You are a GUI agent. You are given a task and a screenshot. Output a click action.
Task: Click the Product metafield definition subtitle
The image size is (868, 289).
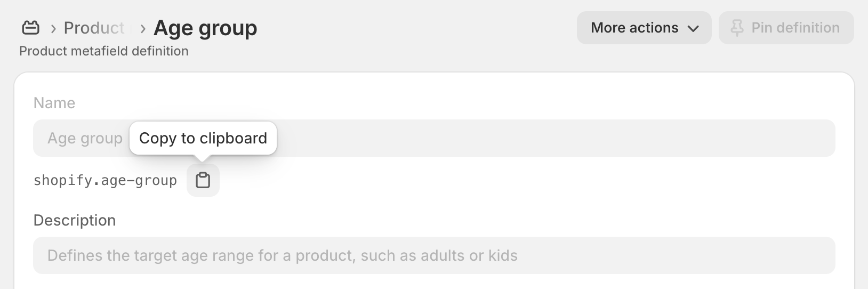coord(104,51)
